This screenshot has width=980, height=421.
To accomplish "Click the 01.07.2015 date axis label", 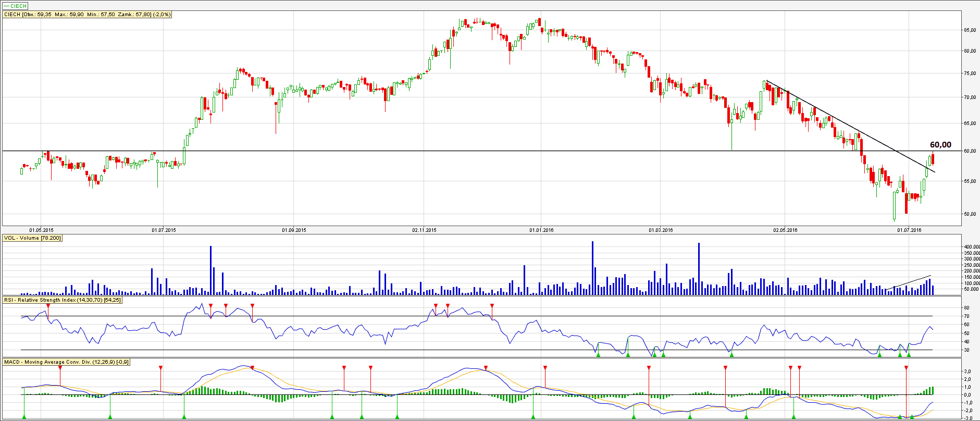I will pos(164,230).
